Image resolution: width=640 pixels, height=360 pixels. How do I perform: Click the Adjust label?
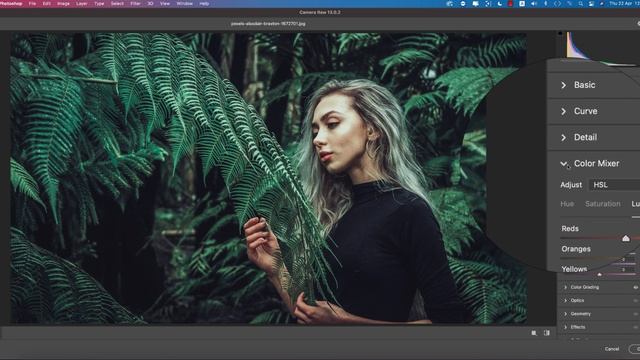tap(571, 185)
